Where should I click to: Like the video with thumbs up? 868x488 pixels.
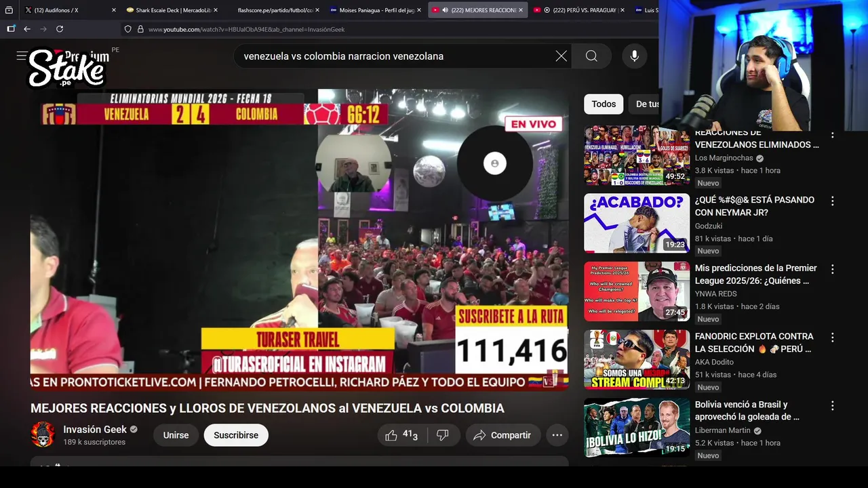point(401,435)
